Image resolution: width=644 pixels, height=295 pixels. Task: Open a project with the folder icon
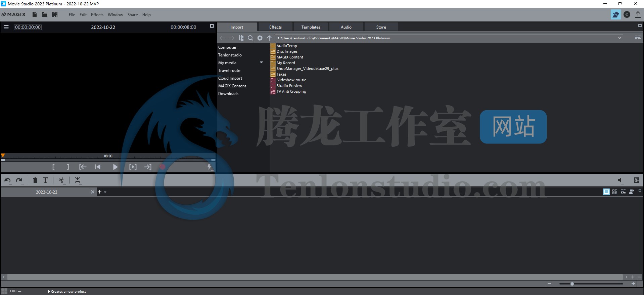click(44, 14)
